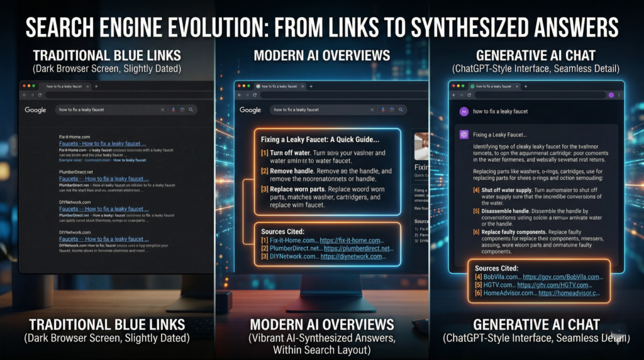Image resolution: width=644 pixels, height=360 pixels.
Task: Open the three-dot browser menu in the Generative AI Chat window
Action: (x=619, y=95)
